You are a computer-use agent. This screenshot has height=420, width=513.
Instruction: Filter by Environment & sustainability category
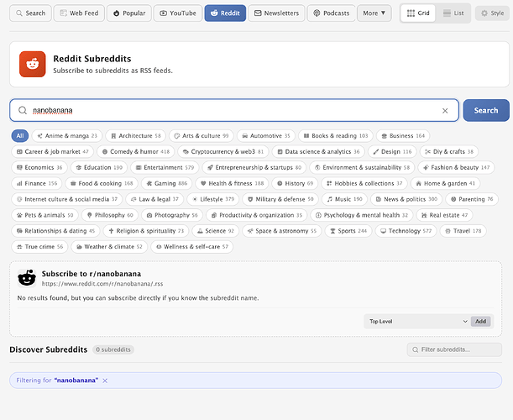click(x=362, y=167)
